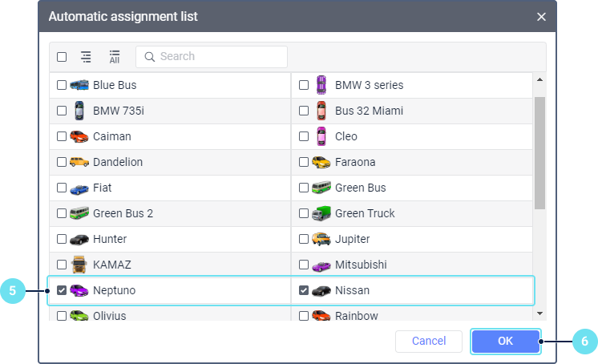
Task: Click the pink Cleo car icon
Action: pos(321,136)
